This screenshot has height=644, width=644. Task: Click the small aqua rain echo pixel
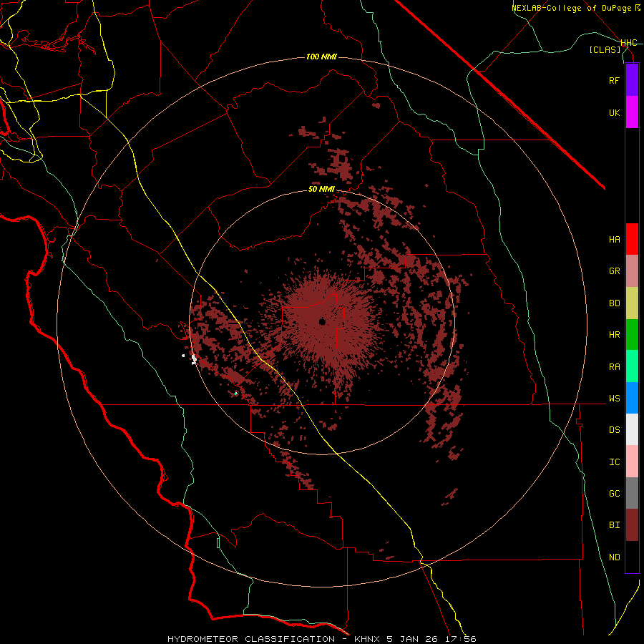click(235, 394)
